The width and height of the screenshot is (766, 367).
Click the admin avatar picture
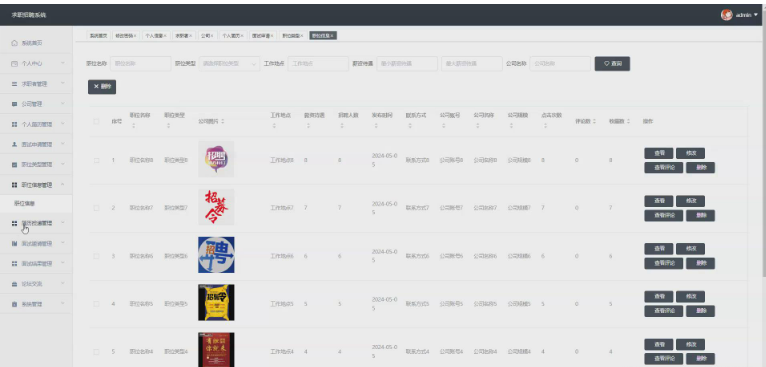(x=726, y=15)
